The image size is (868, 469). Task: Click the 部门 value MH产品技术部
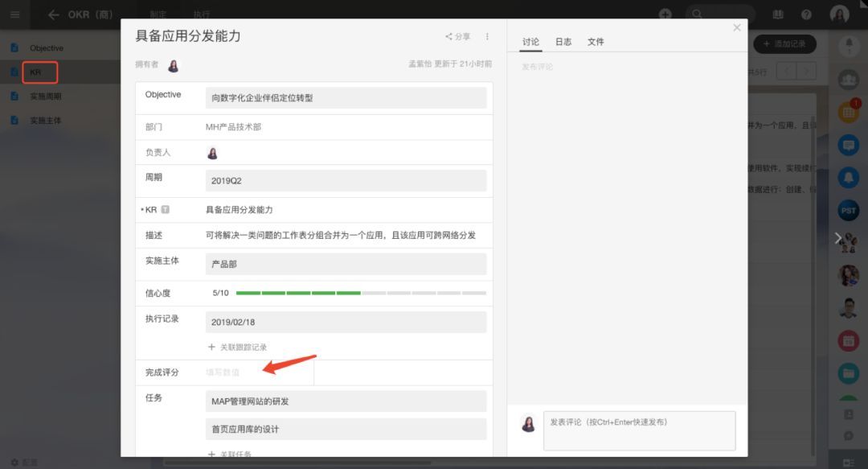[233, 127]
